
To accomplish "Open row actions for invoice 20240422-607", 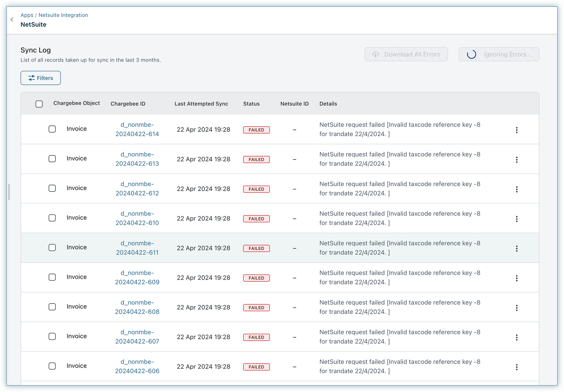I will coord(516,337).
